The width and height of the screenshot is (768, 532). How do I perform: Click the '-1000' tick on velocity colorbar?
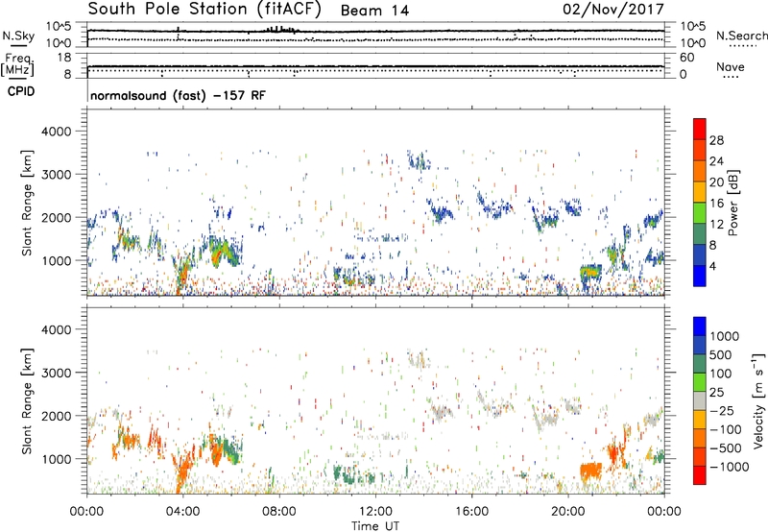click(x=729, y=467)
